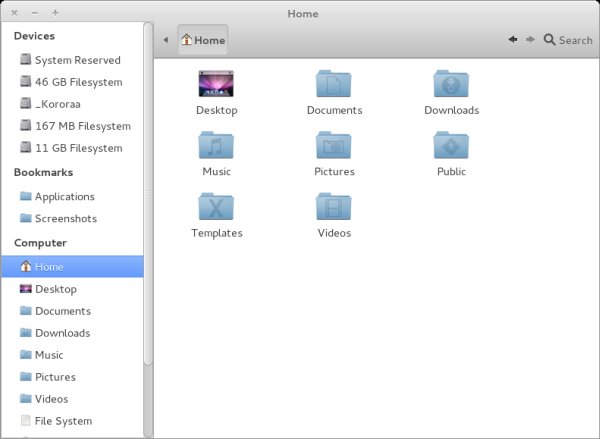Viewport: 600px width, 439px height.
Task: Click the Home house icon in sidebar
Action: [26, 266]
